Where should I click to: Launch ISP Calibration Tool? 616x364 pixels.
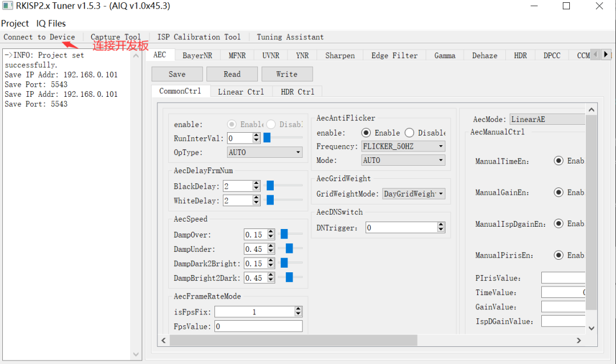click(x=198, y=37)
